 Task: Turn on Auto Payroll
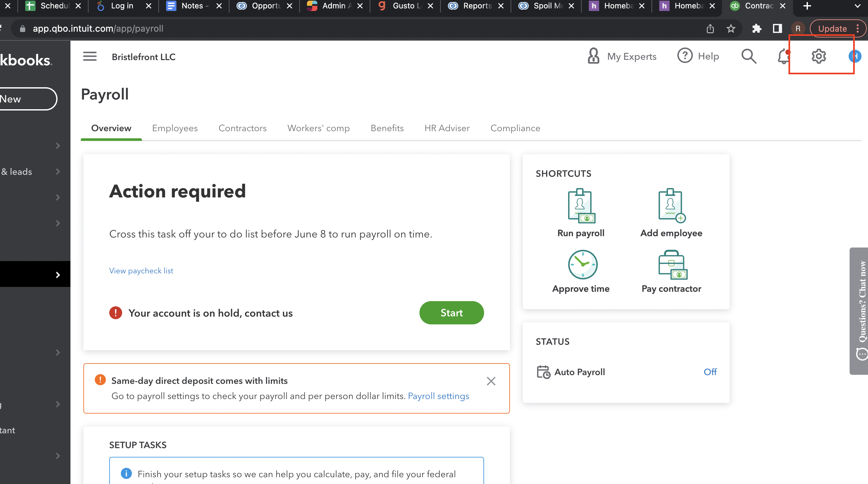710,372
